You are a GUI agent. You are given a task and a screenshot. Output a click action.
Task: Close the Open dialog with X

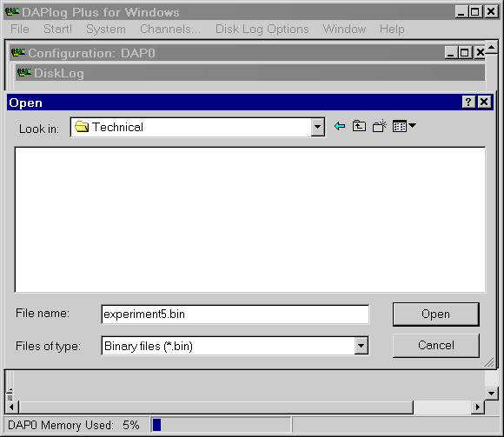click(484, 103)
